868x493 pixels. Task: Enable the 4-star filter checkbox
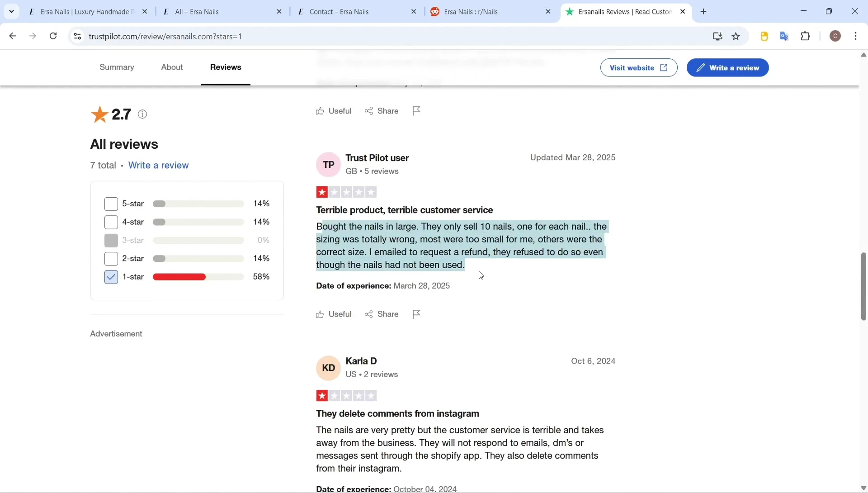(x=111, y=222)
